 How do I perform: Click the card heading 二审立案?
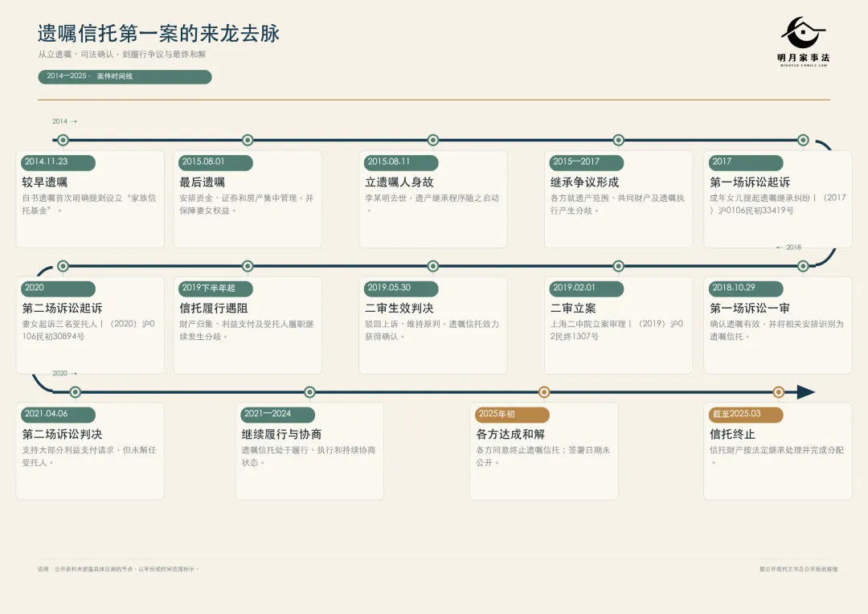point(573,309)
